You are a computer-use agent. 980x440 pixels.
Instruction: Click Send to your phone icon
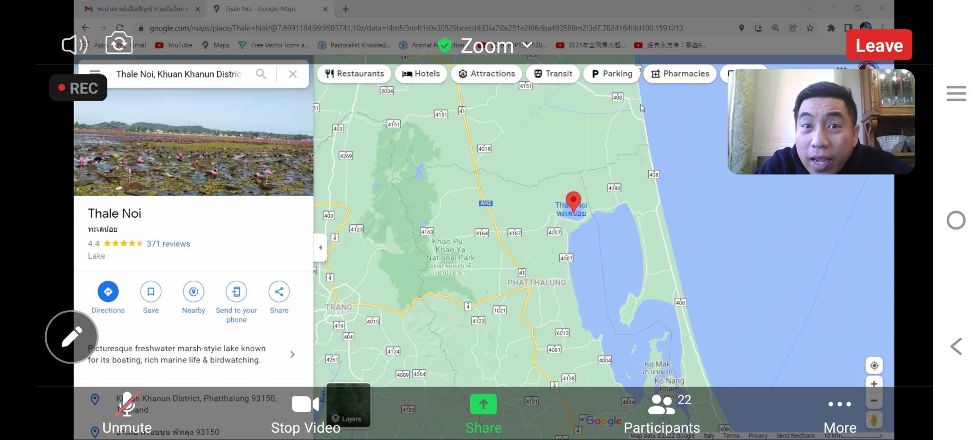[x=236, y=292]
